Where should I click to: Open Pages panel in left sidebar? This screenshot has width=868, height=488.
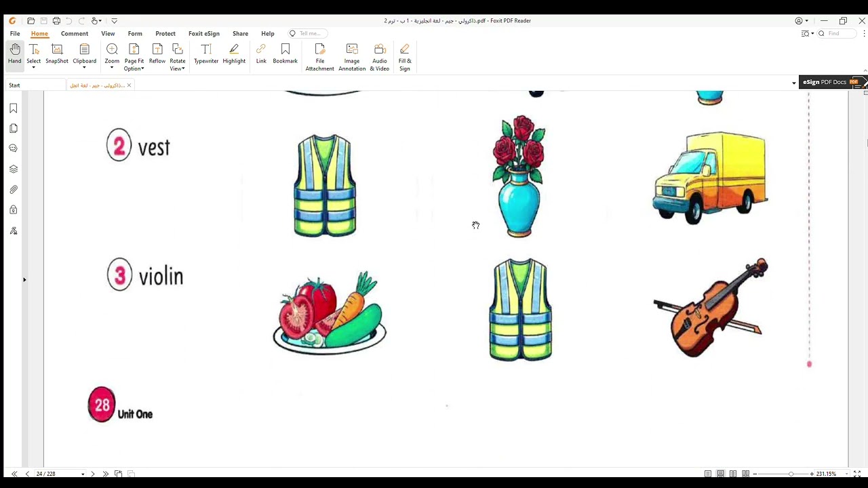tap(13, 128)
